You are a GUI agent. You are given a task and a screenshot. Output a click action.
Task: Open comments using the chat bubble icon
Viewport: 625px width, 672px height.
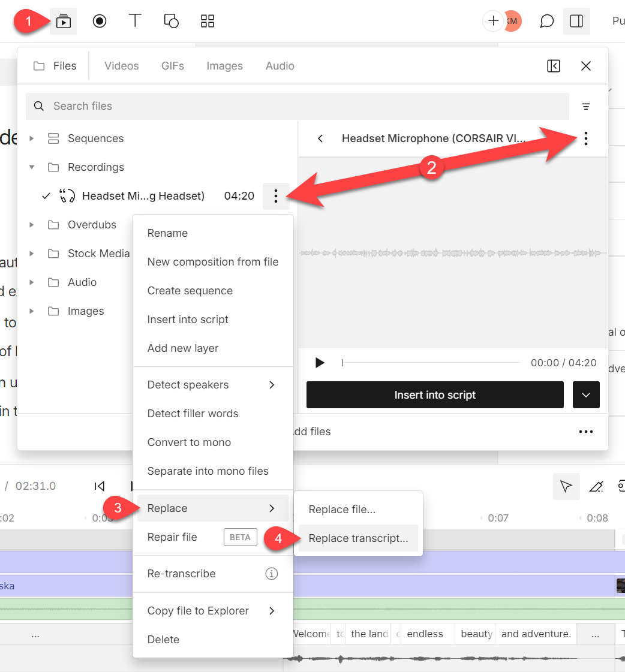(x=546, y=20)
